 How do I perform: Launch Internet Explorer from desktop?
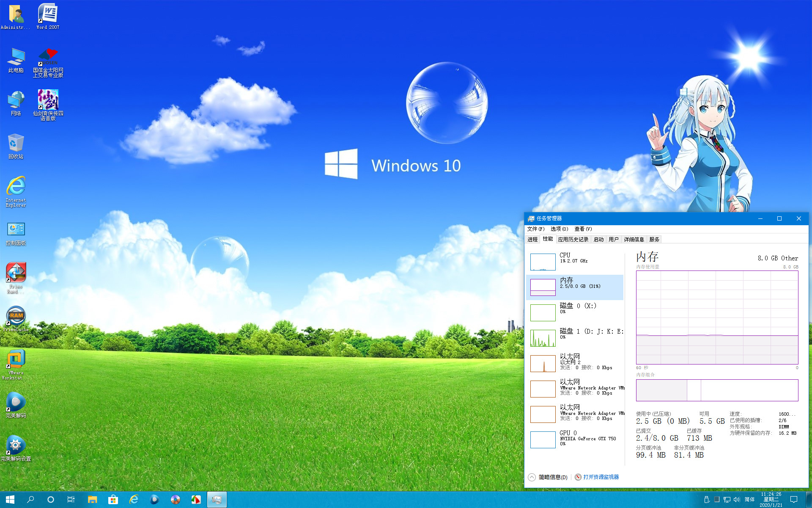tap(16, 192)
